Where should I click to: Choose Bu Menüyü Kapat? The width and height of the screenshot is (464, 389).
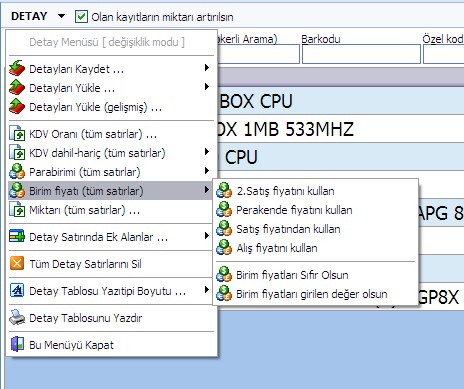point(111,345)
